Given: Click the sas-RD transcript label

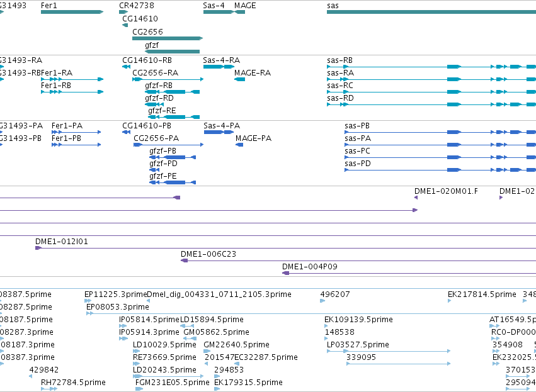Looking at the screenshot, I should 341,98.
